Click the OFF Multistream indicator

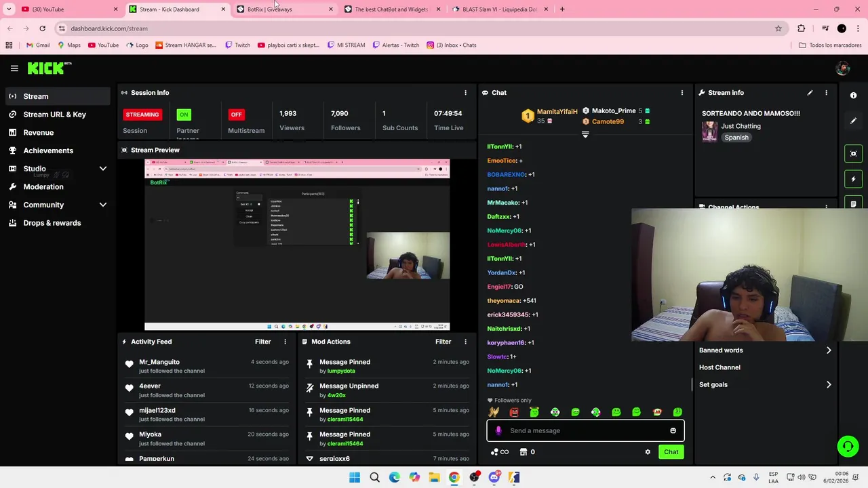(236, 115)
